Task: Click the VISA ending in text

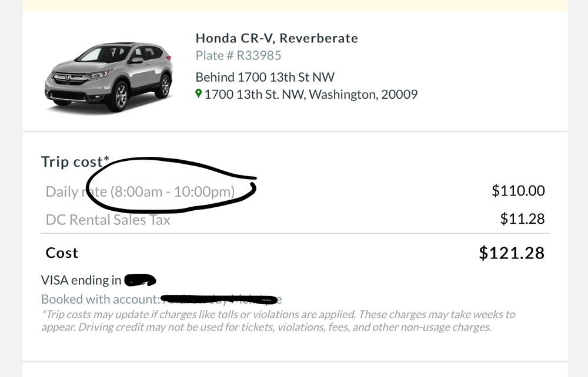Action: (81, 281)
